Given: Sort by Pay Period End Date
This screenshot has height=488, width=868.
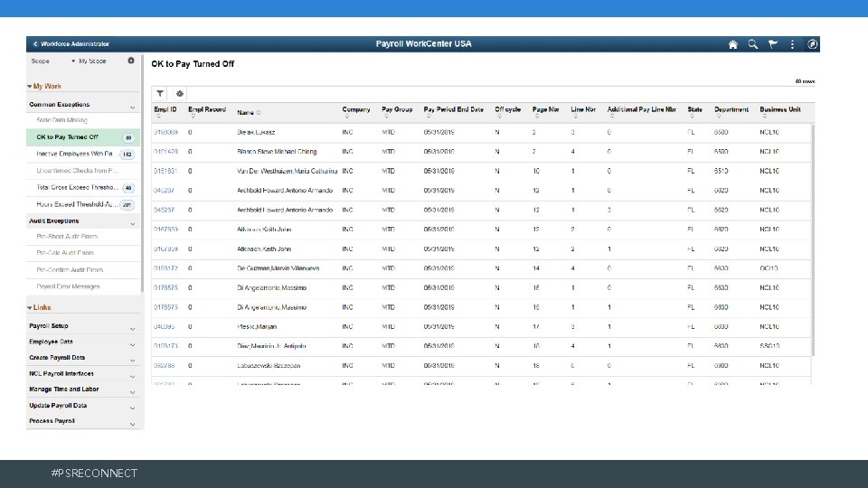Looking at the screenshot, I should click(x=453, y=110).
